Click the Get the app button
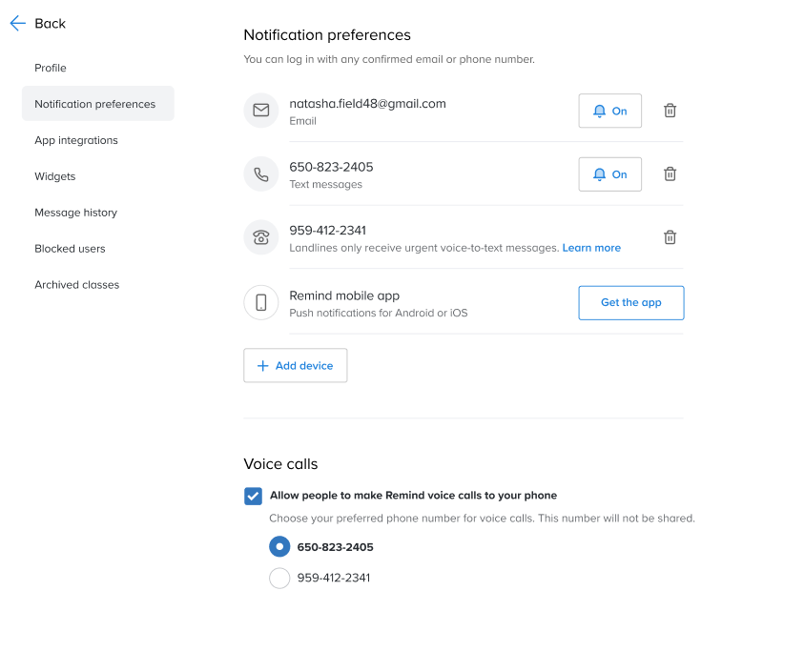This screenshot has height=672, width=805. click(x=631, y=303)
